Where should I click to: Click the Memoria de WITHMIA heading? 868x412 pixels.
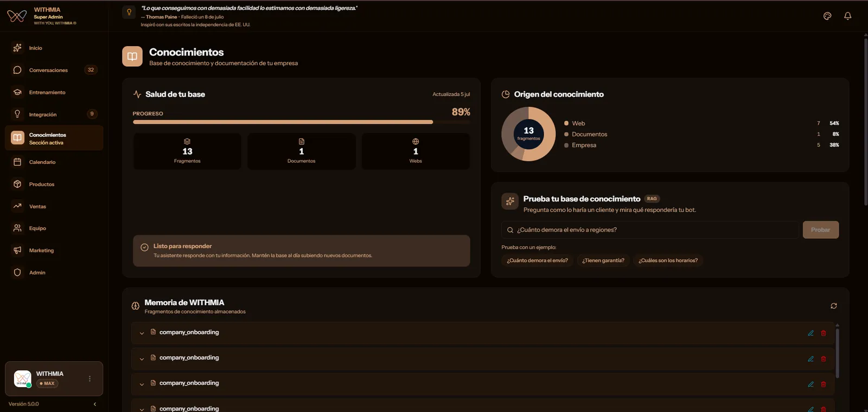[184, 302]
